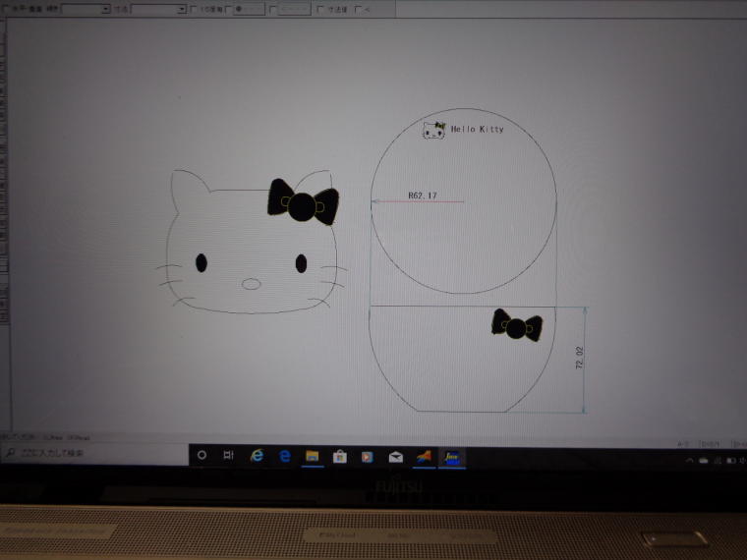Click Kitty's left black eye
The height and width of the screenshot is (560, 747).
pyautogui.click(x=201, y=263)
